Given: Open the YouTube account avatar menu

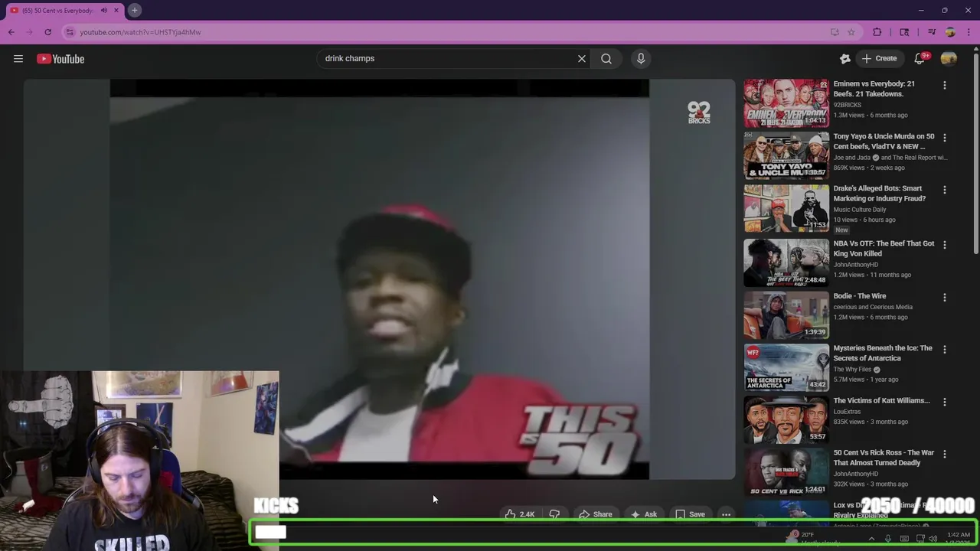Looking at the screenshot, I should pyautogui.click(x=949, y=58).
